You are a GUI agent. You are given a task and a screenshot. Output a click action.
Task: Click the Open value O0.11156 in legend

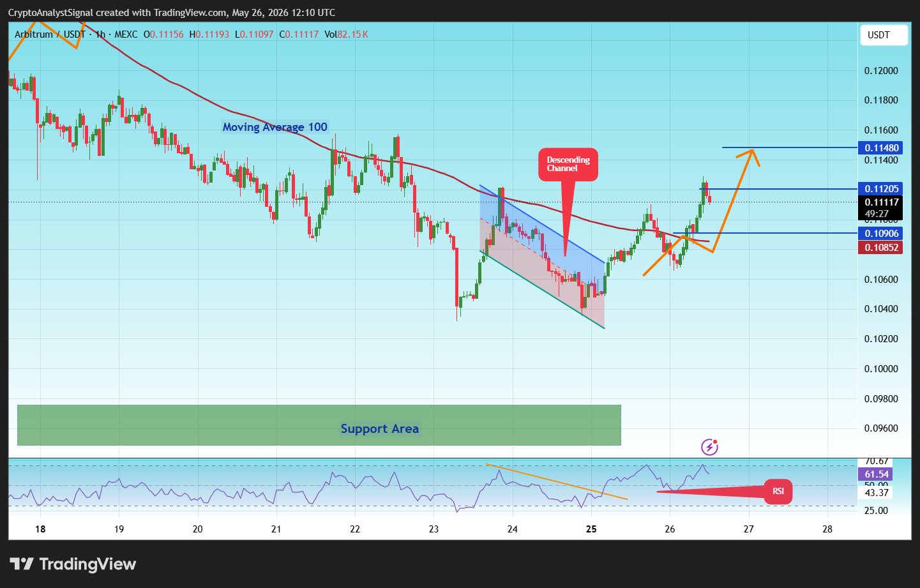pos(163,34)
